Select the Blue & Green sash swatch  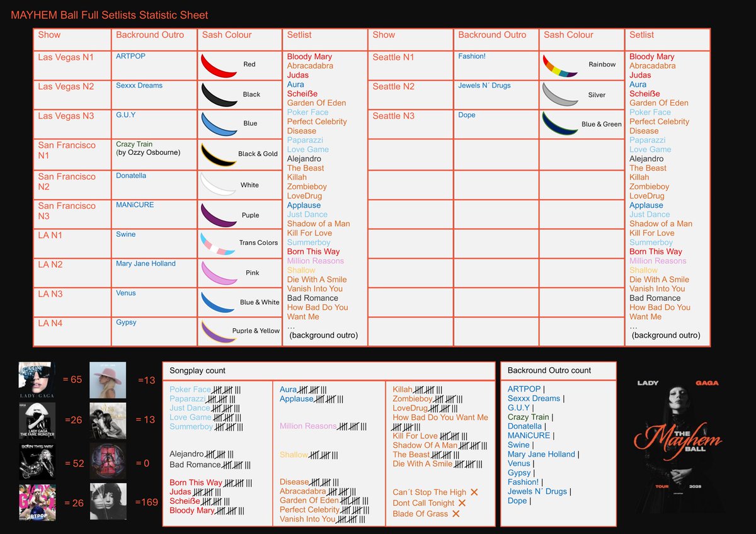[x=560, y=123]
